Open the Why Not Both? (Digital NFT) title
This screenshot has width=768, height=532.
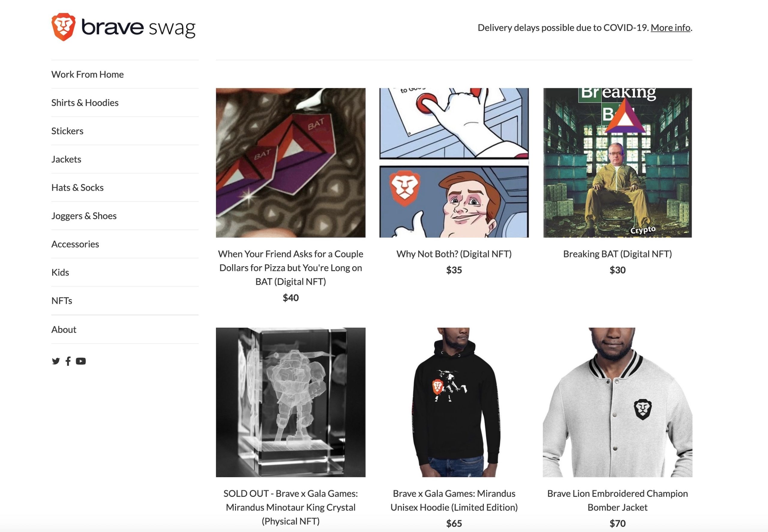coord(454,254)
